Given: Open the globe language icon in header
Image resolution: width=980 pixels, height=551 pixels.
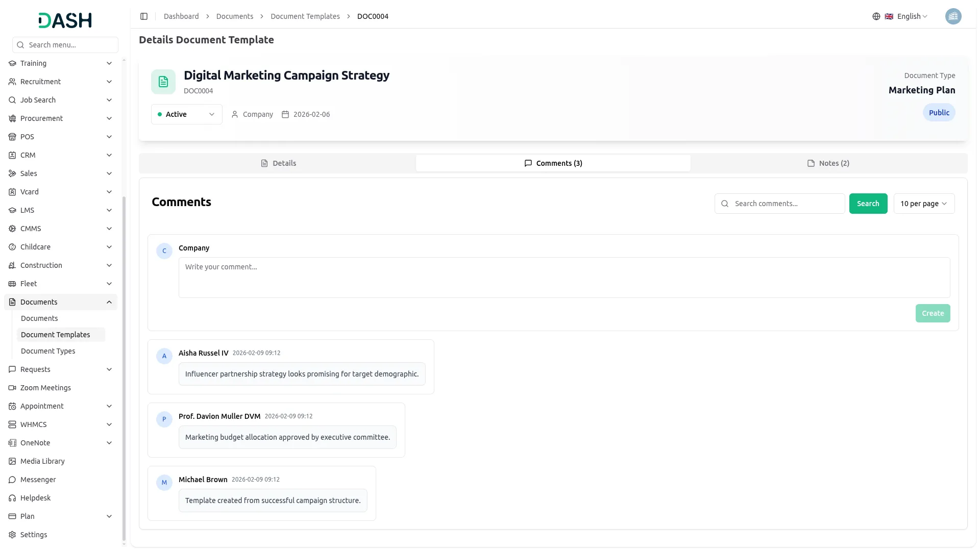Looking at the screenshot, I should point(876,16).
